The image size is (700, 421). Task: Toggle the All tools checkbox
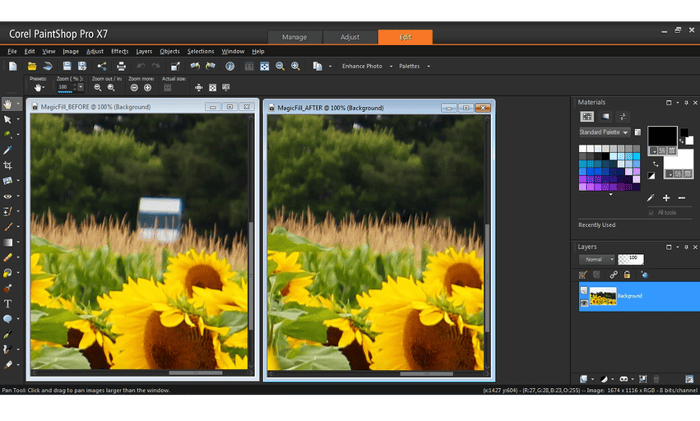click(651, 213)
